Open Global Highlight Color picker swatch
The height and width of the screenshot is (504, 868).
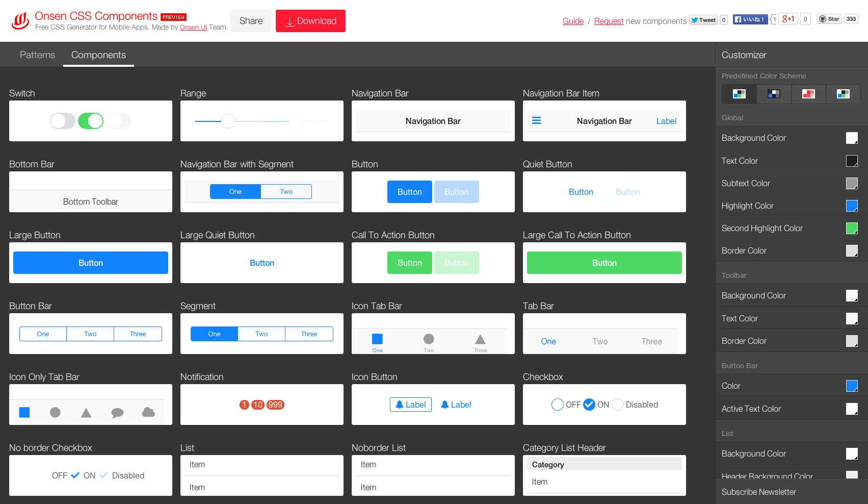851,206
